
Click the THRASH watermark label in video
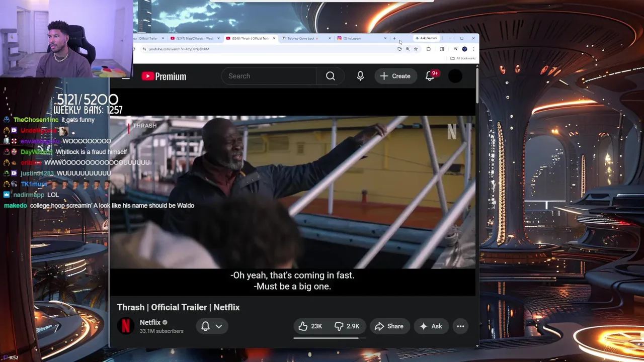click(144, 126)
